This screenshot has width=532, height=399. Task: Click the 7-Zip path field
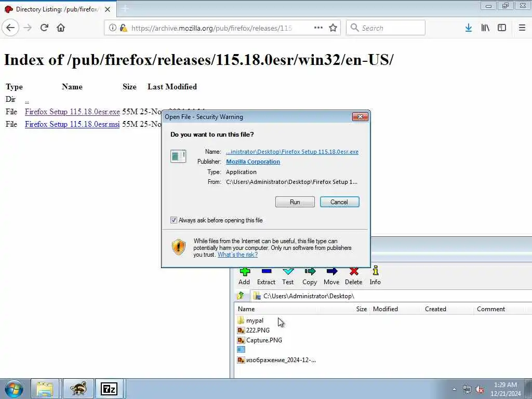(391, 296)
